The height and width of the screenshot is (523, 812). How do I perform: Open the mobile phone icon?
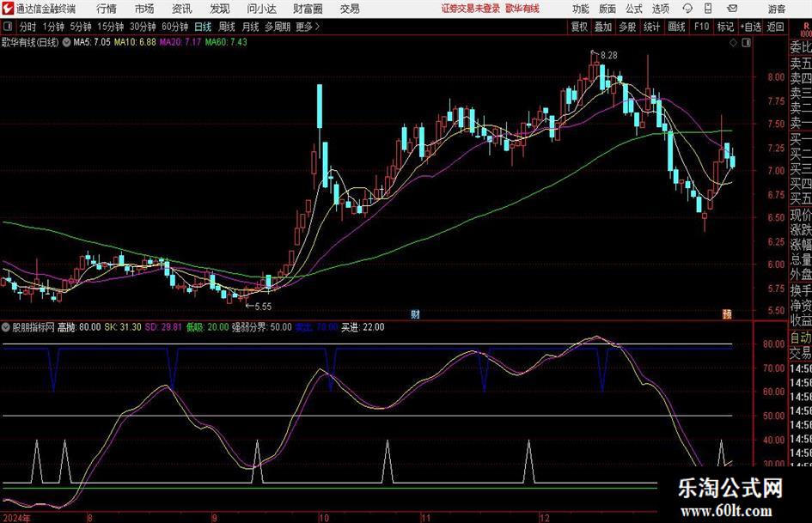(x=708, y=9)
